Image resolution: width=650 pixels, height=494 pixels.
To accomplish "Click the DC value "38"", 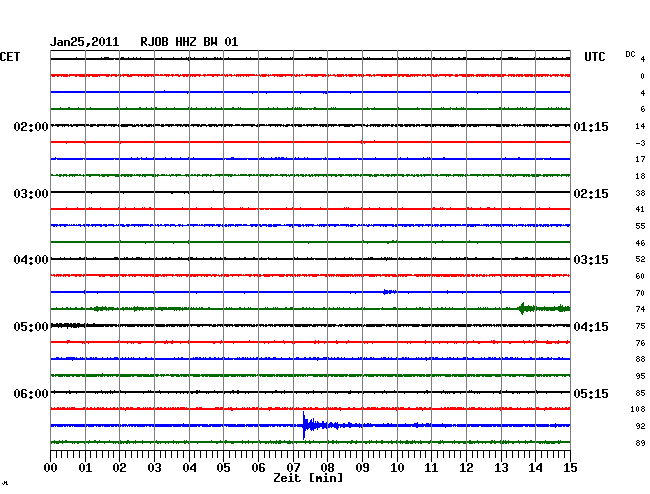I will pos(640,193).
